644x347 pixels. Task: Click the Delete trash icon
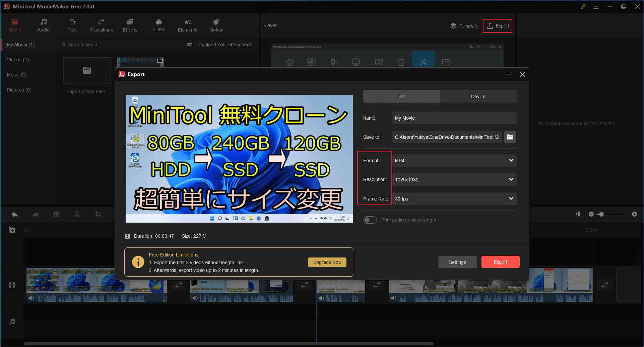point(56,214)
